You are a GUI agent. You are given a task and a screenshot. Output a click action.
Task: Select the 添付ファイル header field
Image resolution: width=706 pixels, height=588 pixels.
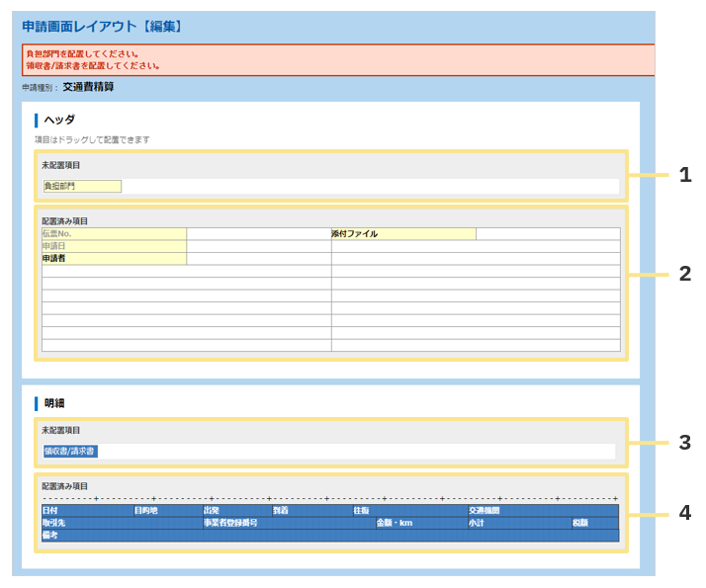coord(403,234)
